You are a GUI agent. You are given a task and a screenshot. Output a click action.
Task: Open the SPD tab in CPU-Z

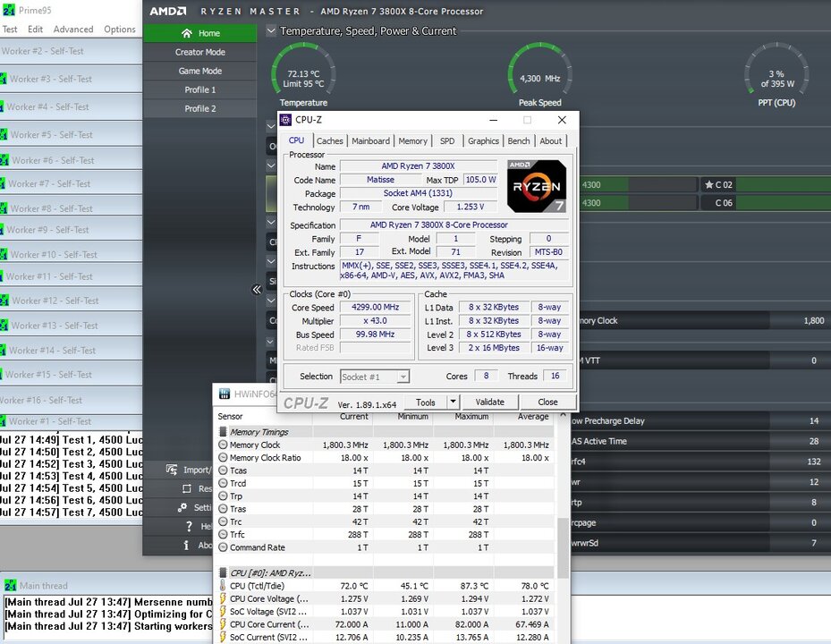pyautogui.click(x=446, y=141)
